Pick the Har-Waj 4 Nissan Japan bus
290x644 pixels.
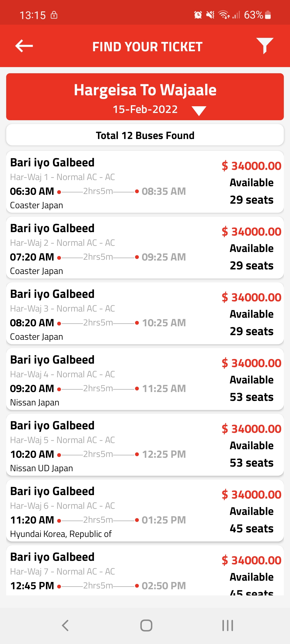tap(145, 379)
